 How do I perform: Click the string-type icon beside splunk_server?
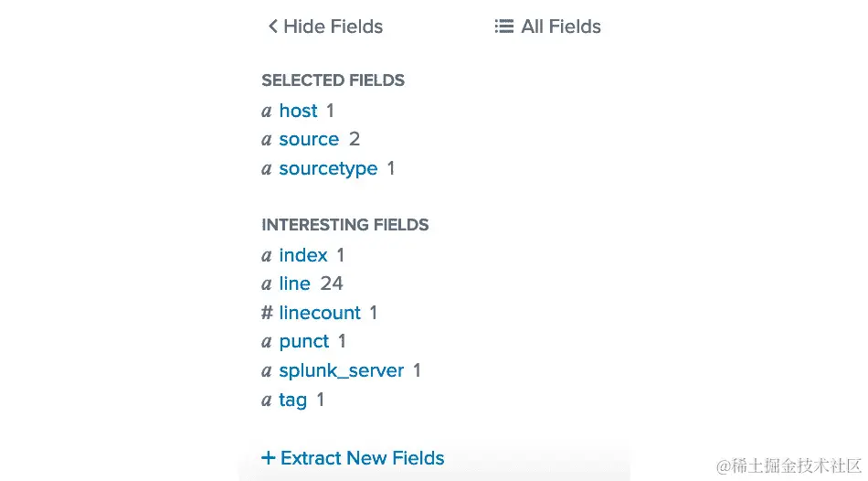pos(267,371)
